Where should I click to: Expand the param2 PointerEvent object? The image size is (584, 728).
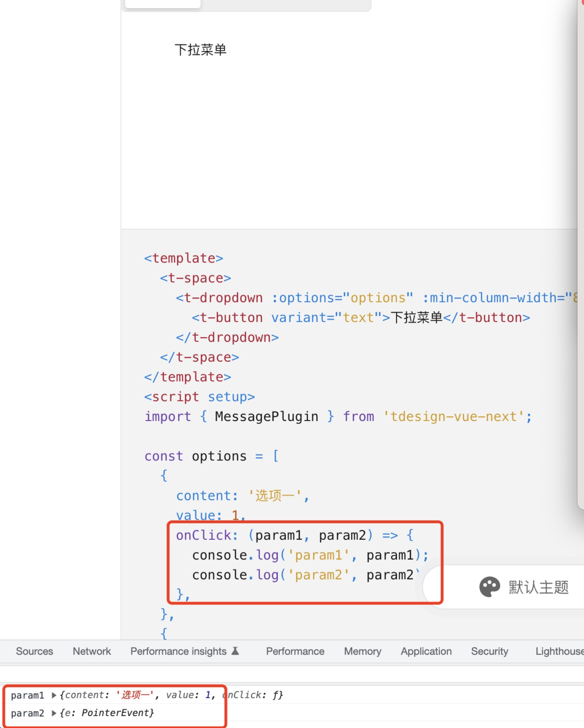click(53, 713)
